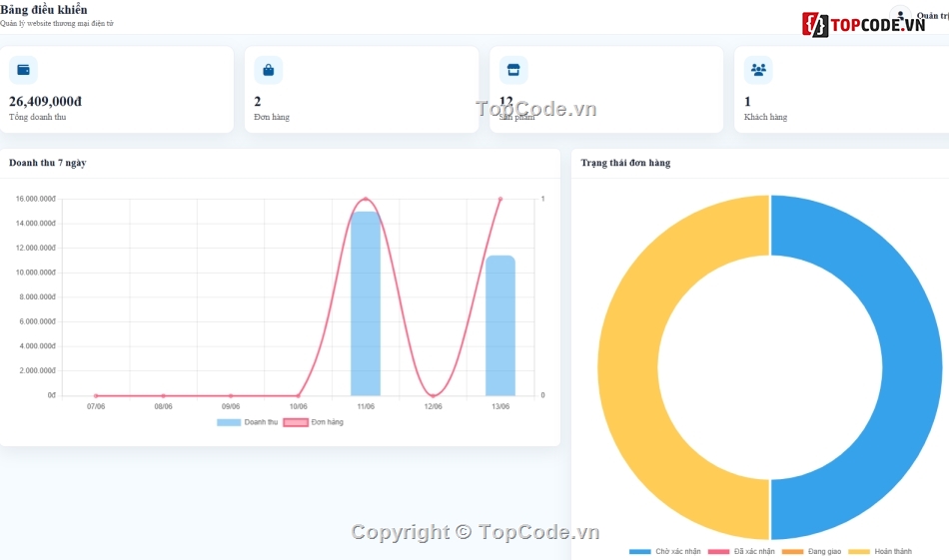This screenshot has height=560, width=949.
Task: Click the Trạng thái đơn hàng heading
Action: pos(625,163)
